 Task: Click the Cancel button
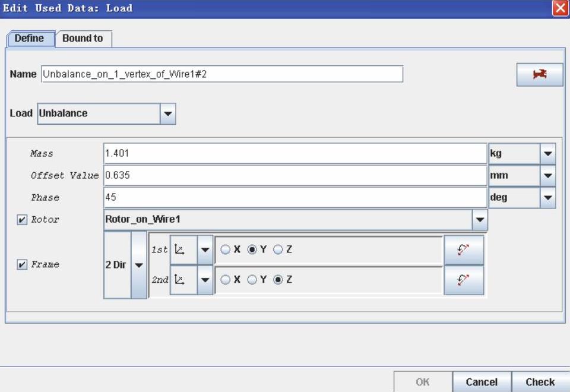[481, 382]
